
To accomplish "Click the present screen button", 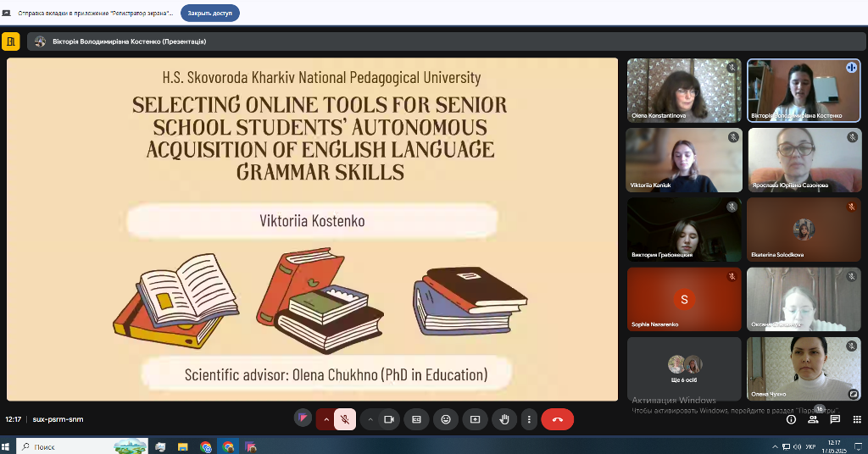I will [x=475, y=420].
